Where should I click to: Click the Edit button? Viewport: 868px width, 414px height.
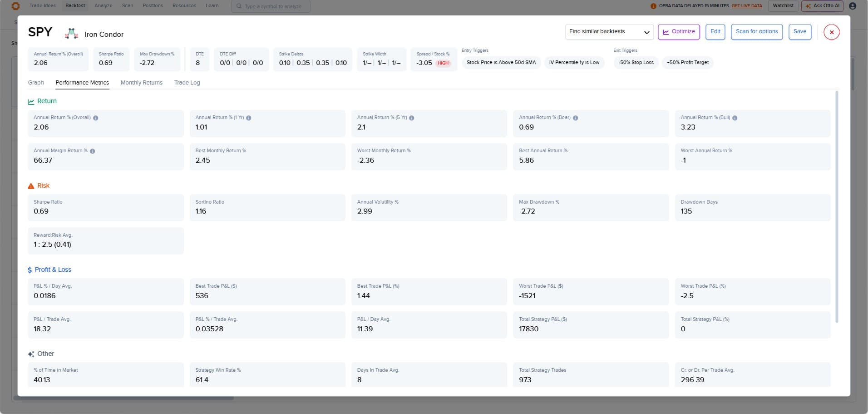tap(715, 32)
